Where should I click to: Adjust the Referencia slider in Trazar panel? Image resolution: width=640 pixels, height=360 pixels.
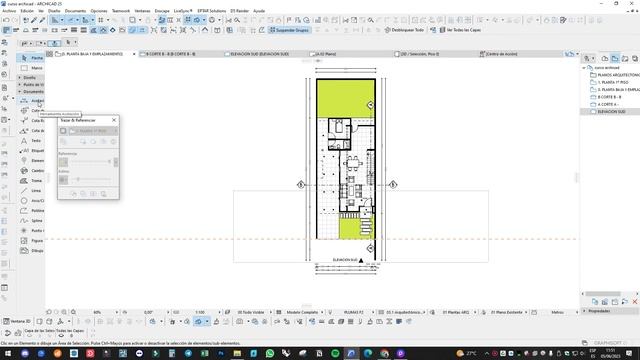click(91, 162)
